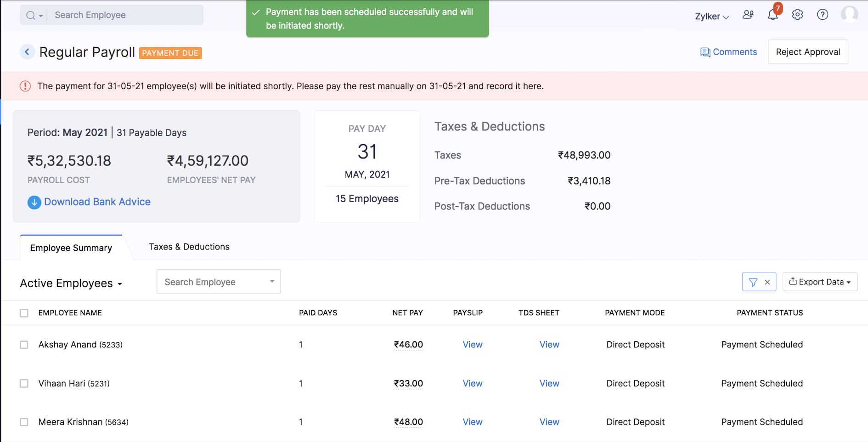This screenshot has height=442, width=868.
Task: Open the Export Data dropdown
Action: (819, 282)
